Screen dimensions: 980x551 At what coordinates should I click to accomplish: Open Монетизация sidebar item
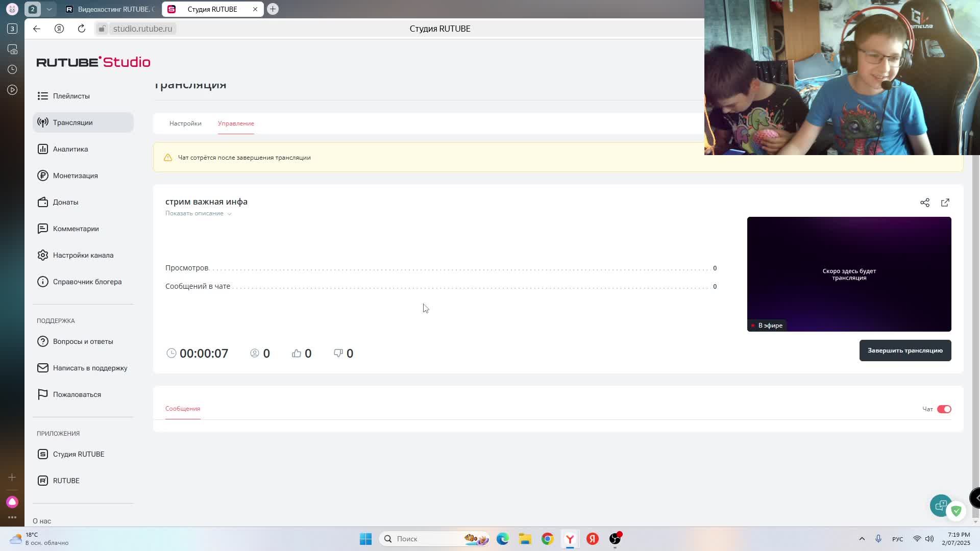(75, 176)
